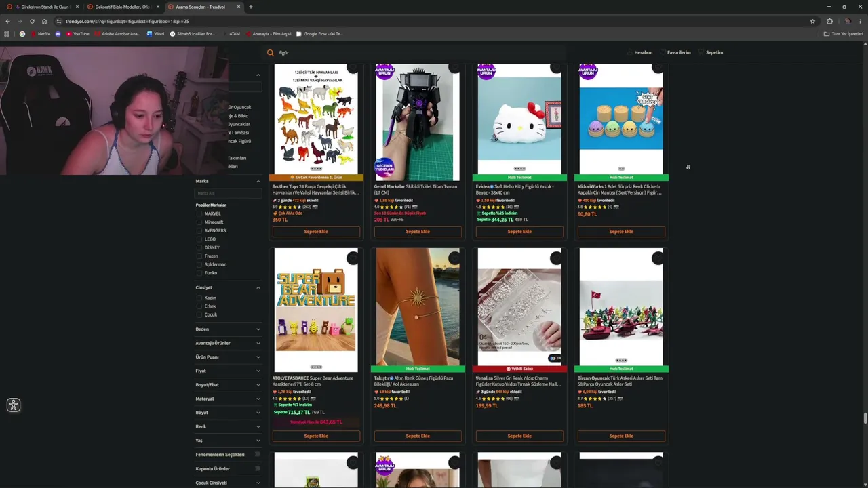Viewport: 868px width, 488px height.
Task: Close the Dekoratif Biblo Modelleri tab
Action: (x=158, y=7)
